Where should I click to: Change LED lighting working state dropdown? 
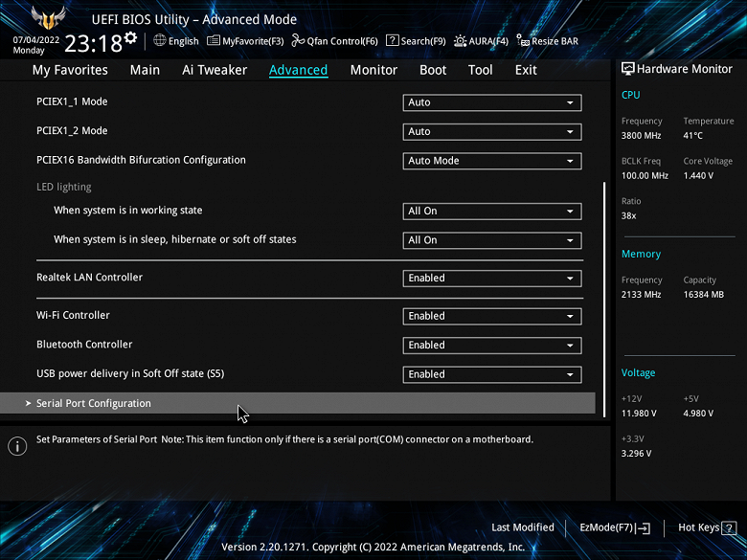coord(492,211)
